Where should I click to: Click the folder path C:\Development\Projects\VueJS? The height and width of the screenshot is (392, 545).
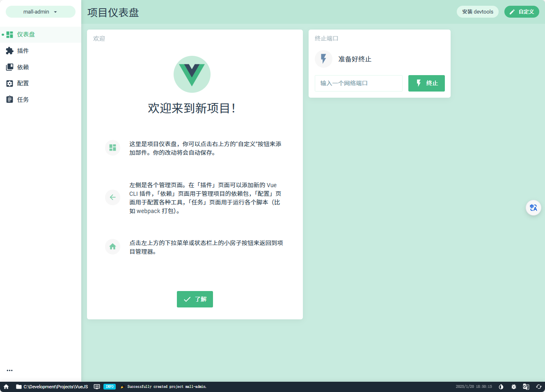[52, 387]
